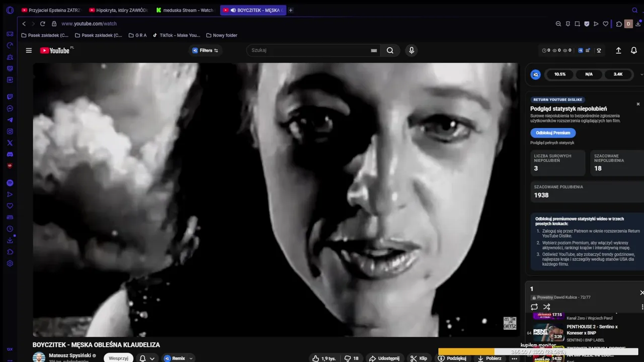
Task: Open the Telegram sidebar icon
Action: click(10, 120)
